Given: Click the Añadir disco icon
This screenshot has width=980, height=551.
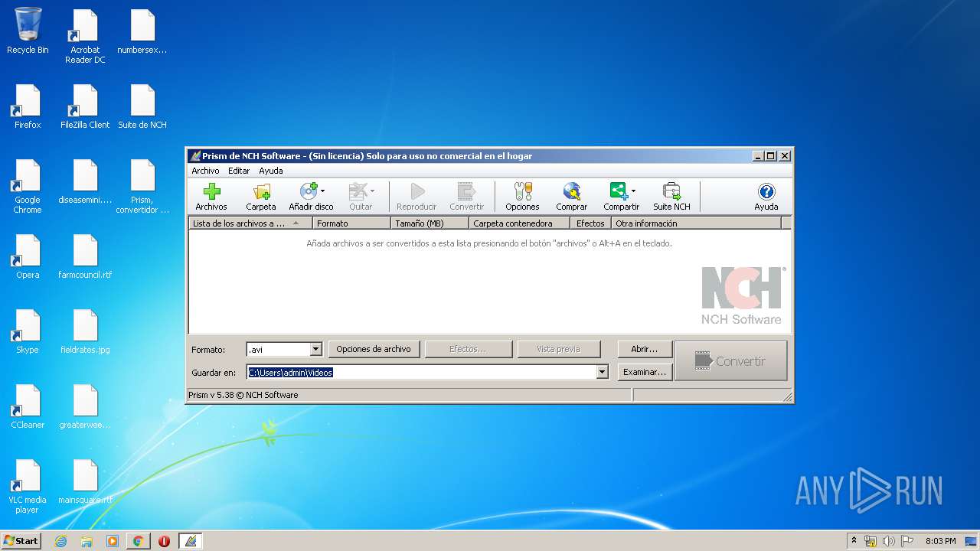Looking at the screenshot, I should [x=308, y=191].
